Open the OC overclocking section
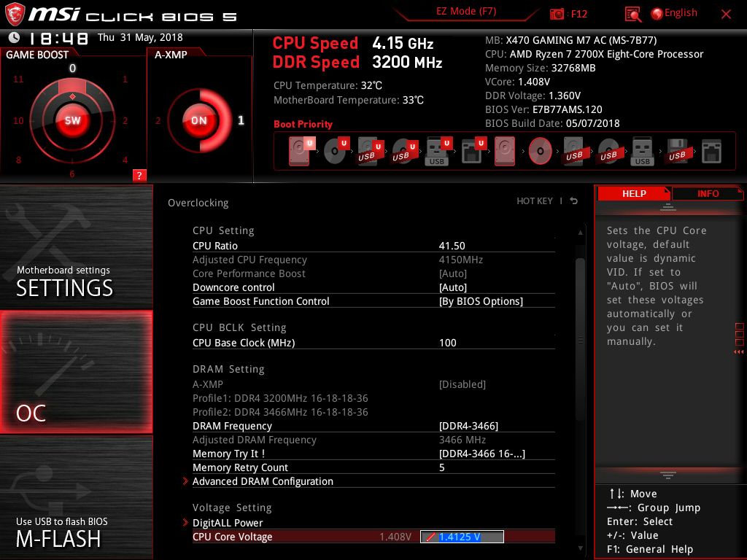The image size is (747, 560). pos(76,372)
